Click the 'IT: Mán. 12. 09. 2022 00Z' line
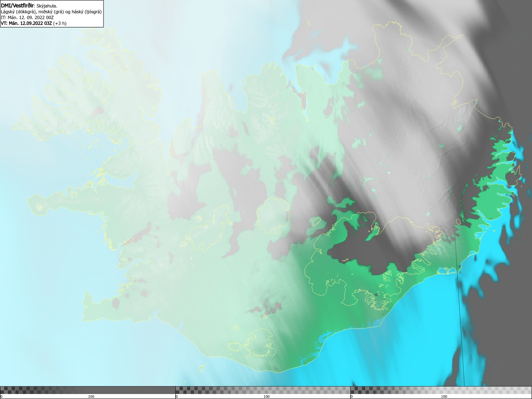This screenshot has width=532, height=399. (27, 17)
